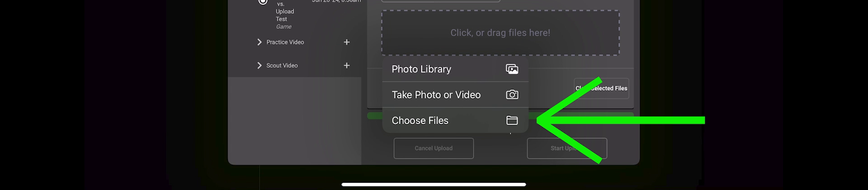Click the drag files here drop zone
This screenshot has width=868, height=190.
500,33
